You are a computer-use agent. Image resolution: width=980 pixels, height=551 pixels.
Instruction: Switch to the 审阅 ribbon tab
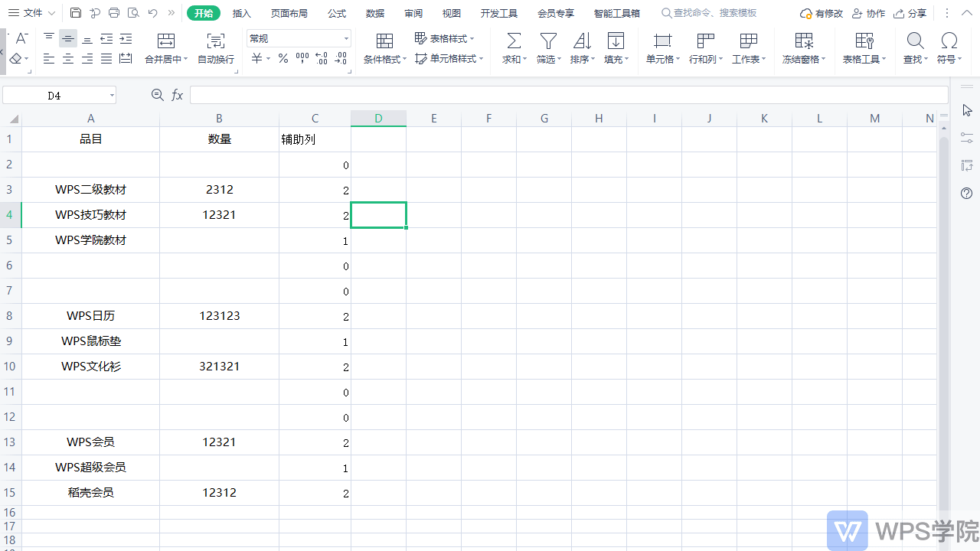click(x=413, y=13)
